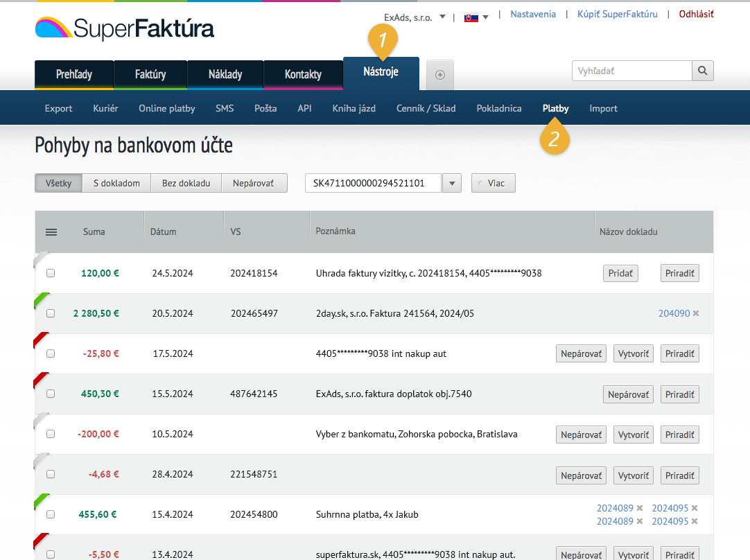750x560 pixels.
Task: Click Priradiť in the -200,00 € row
Action: (x=680, y=435)
